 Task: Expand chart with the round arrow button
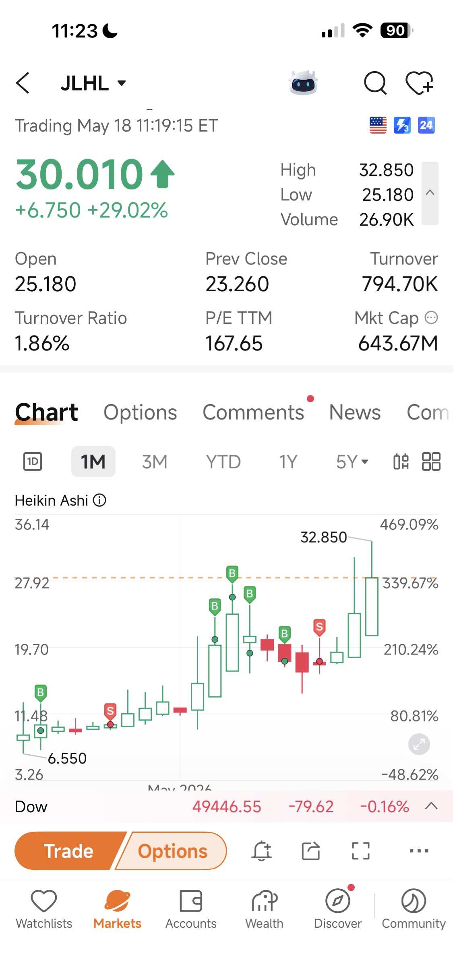point(419,744)
